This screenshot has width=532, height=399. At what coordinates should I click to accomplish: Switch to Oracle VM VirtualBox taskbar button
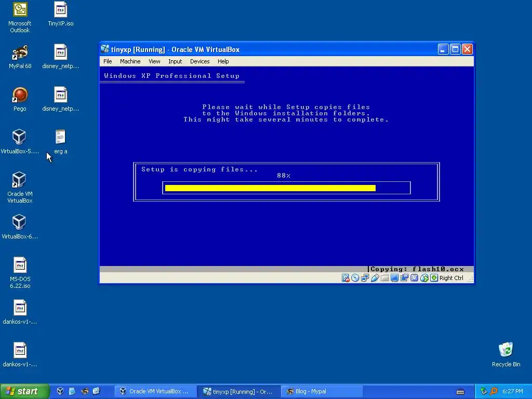coord(155,391)
